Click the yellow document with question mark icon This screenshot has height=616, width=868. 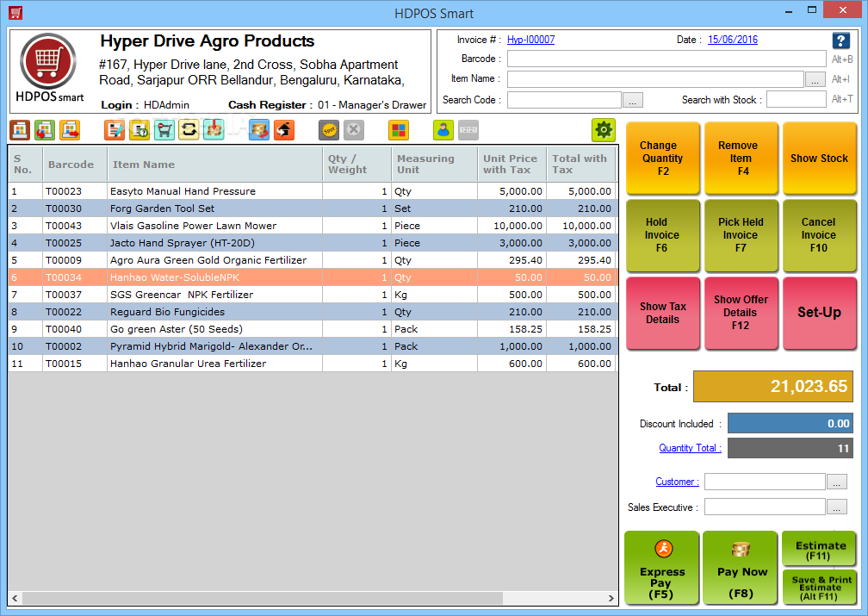click(139, 130)
